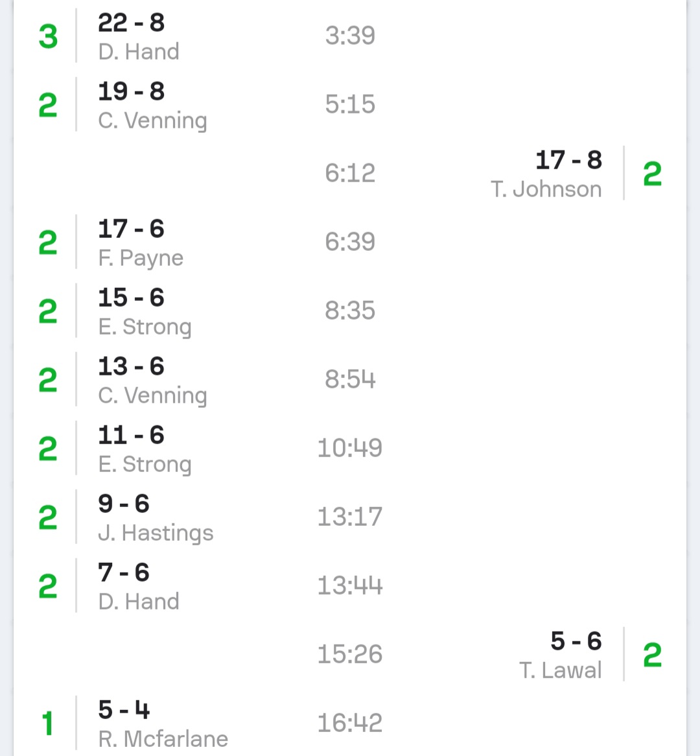Screen dimensions: 700x756
Task: Click the 6:12 timestamp
Action: tap(350, 173)
